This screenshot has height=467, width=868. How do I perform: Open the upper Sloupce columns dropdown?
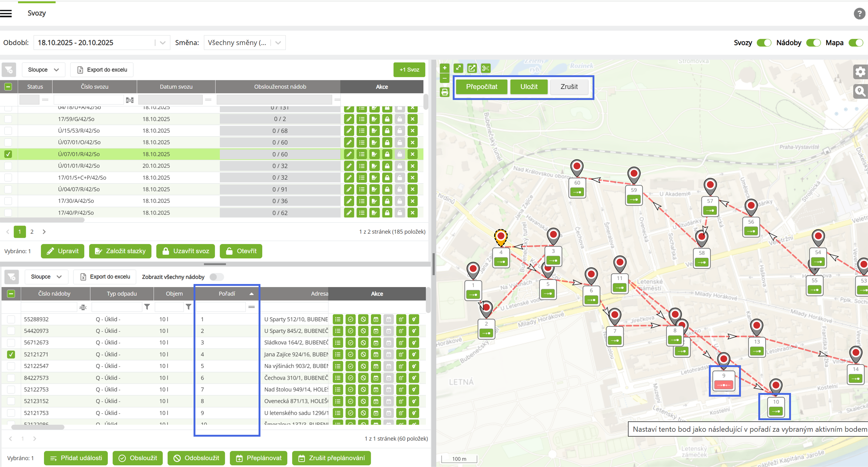pos(43,70)
